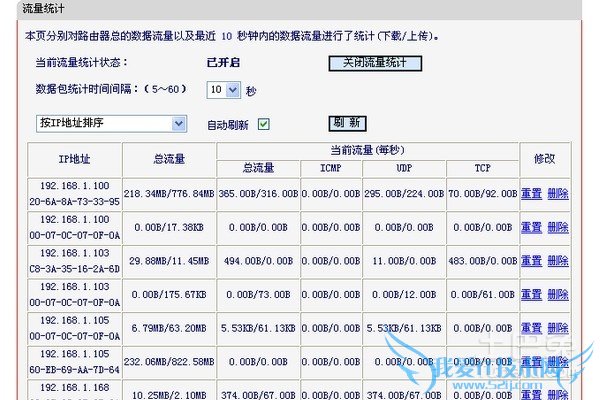Viewport: 600px width, 400px height.
Task: Click 删除 for MAC 20-6A-8A-73-33-95 row
Action: coord(558,194)
